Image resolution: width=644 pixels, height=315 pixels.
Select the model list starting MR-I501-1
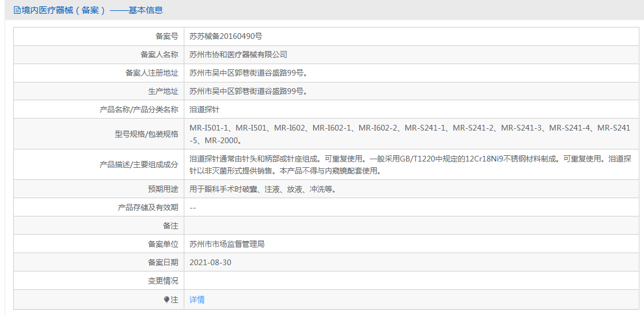(x=409, y=134)
